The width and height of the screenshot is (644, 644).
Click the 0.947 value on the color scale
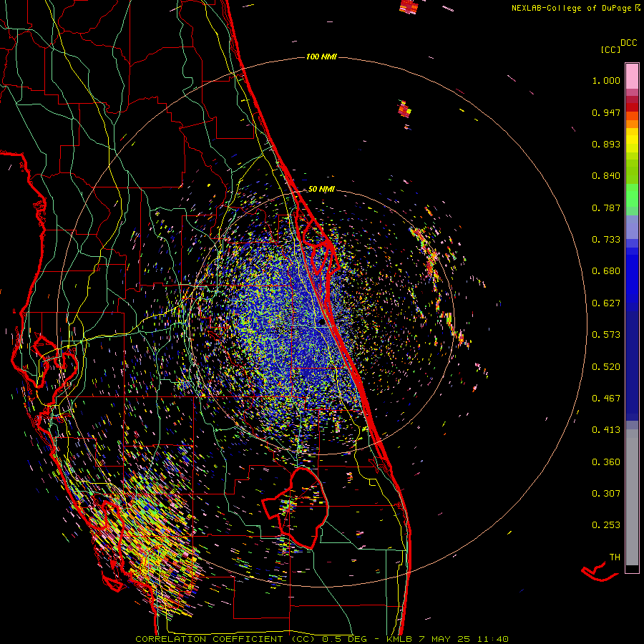point(606,112)
